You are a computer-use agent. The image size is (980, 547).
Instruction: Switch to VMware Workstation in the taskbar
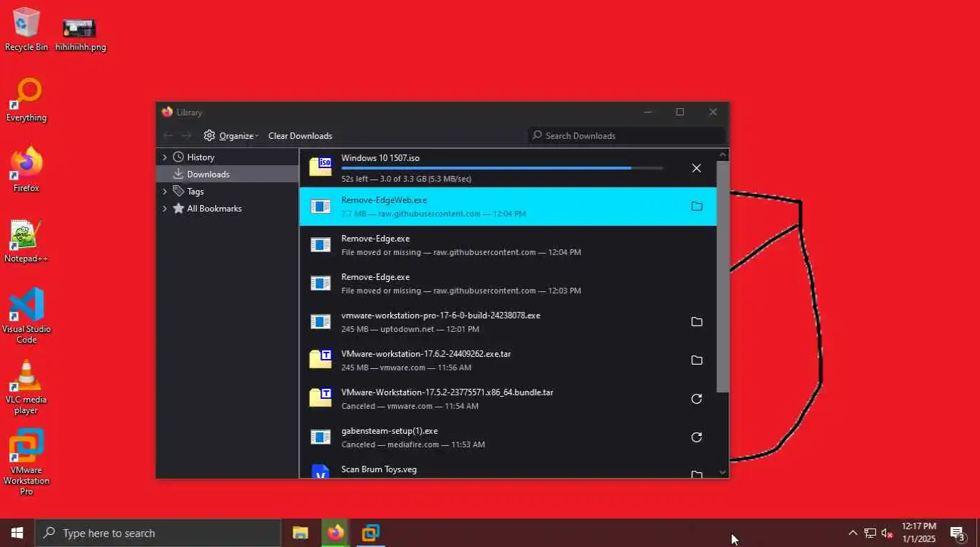tap(370, 533)
